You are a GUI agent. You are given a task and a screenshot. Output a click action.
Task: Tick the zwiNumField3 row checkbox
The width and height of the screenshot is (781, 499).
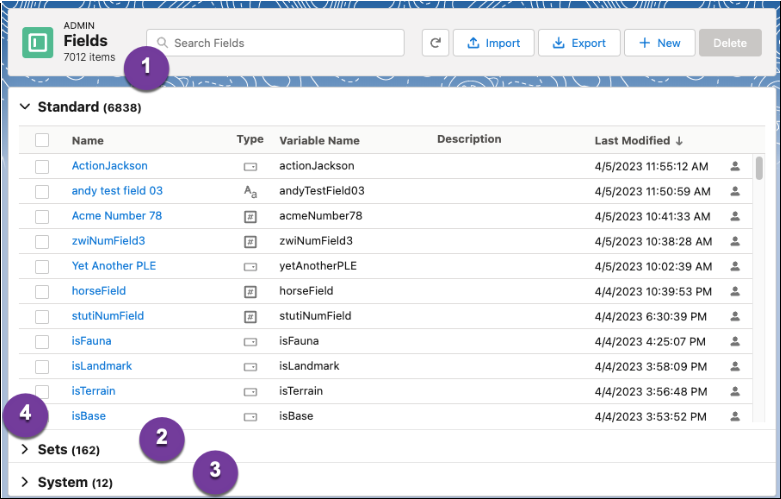coord(42,242)
